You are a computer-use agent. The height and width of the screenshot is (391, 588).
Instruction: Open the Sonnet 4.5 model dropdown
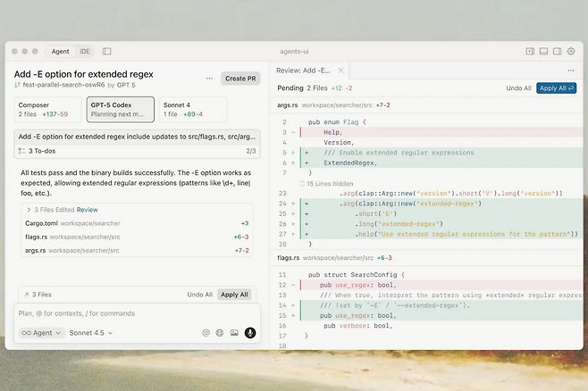click(91, 333)
